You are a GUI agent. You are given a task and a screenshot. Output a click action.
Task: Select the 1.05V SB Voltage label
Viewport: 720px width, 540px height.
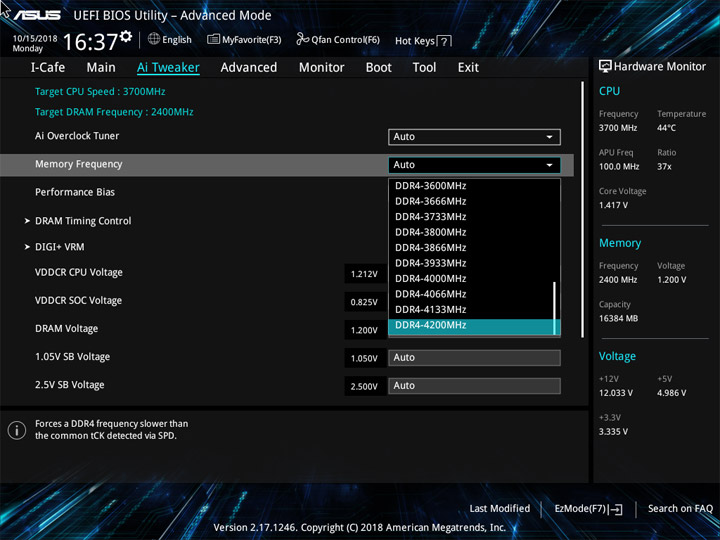(x=72, y=357)
